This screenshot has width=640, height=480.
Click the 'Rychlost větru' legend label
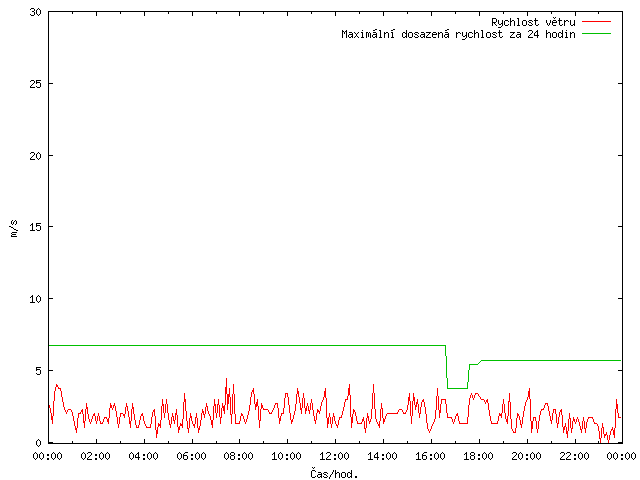tap(533, 22)
